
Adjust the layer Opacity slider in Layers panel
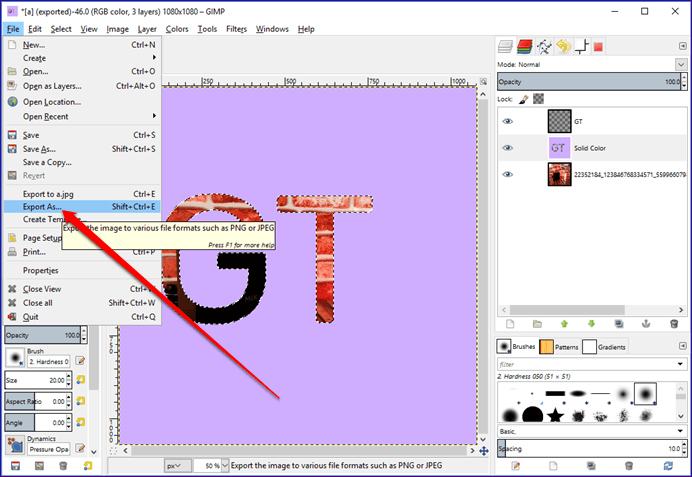click(x=589, y=82)
